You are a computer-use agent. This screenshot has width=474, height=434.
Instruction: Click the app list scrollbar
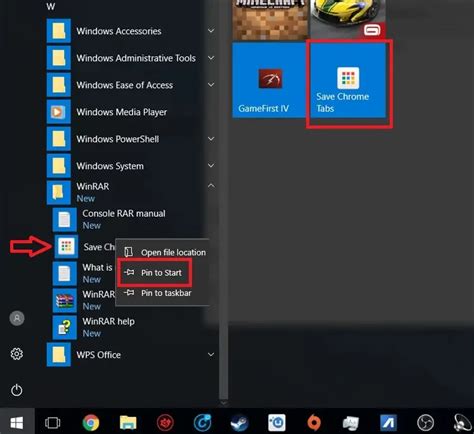224,200
